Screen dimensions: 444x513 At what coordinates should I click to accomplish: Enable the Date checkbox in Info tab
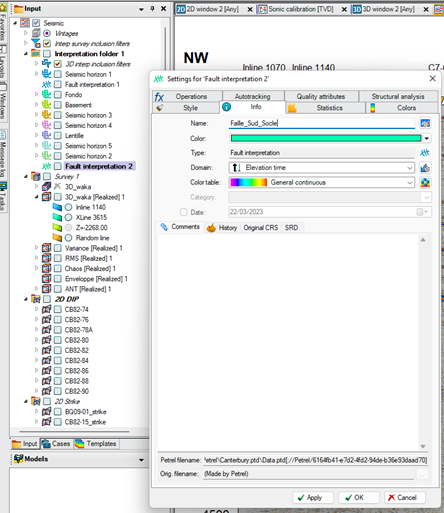point(184,212)
